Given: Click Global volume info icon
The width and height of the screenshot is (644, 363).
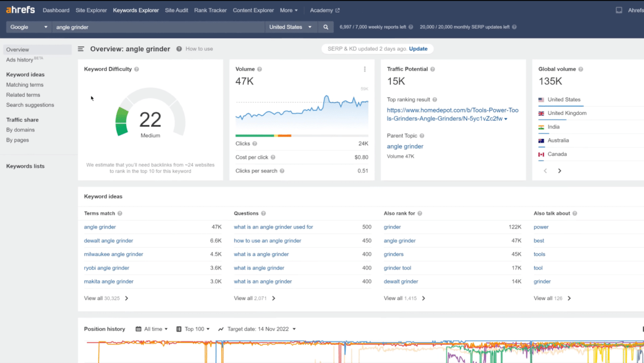Looking at the screenshot, I should [581, 69].
